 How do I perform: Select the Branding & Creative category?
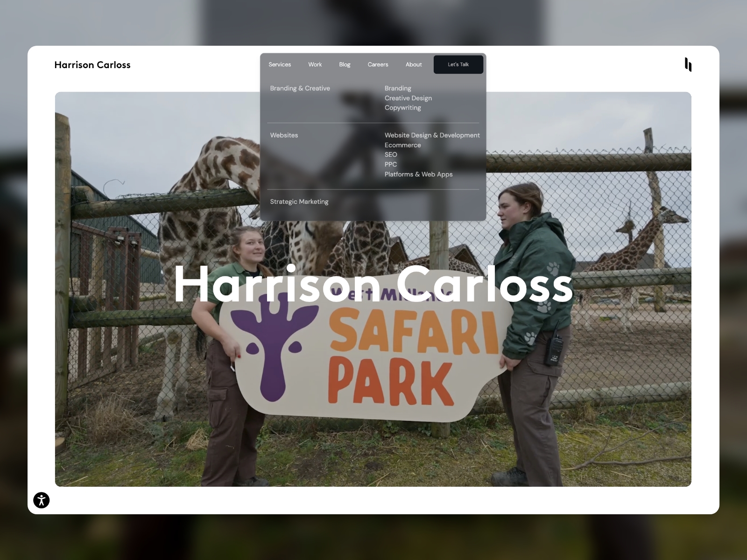coord(300,88)
